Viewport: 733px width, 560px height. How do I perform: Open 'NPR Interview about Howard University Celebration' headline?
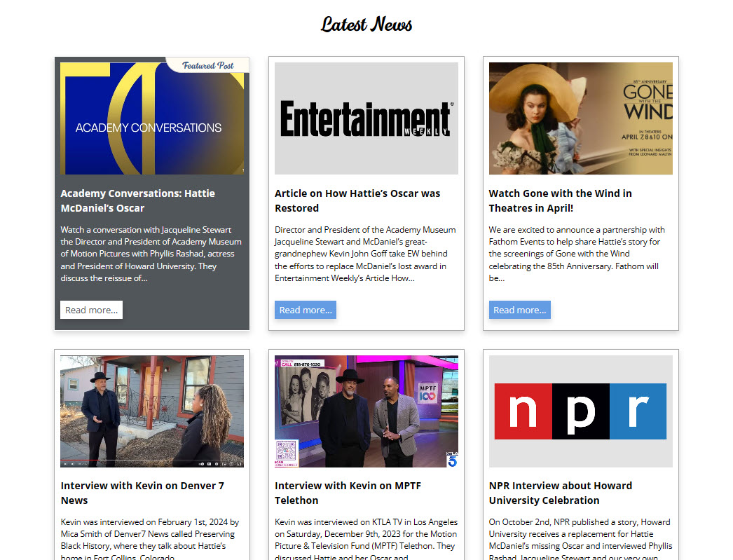click(560, 493)
